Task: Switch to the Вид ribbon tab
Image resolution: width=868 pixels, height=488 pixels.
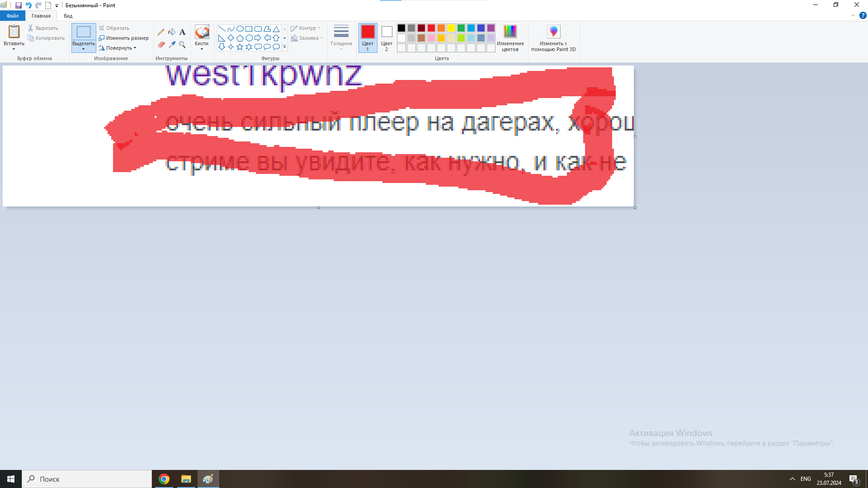Action: [67, 15]
